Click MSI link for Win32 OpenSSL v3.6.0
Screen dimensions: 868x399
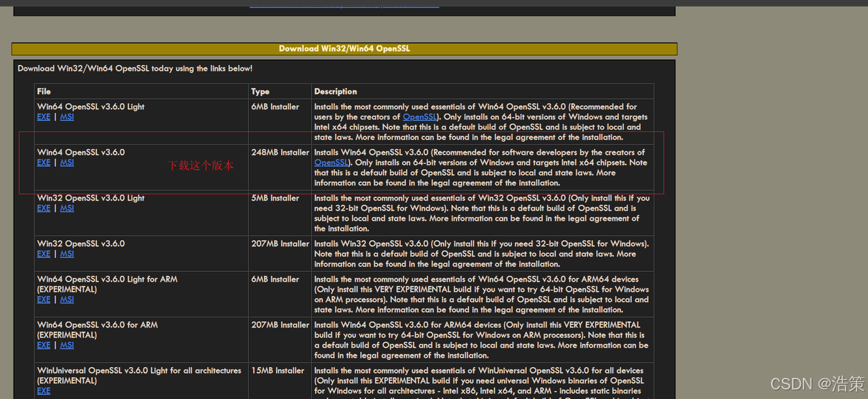coord(67,254)
